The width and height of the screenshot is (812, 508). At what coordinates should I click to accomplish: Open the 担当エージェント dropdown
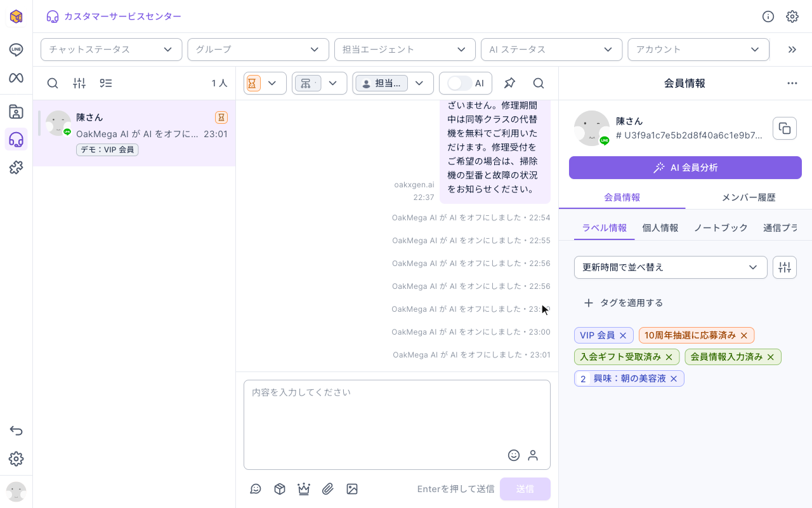pos(405,50)
